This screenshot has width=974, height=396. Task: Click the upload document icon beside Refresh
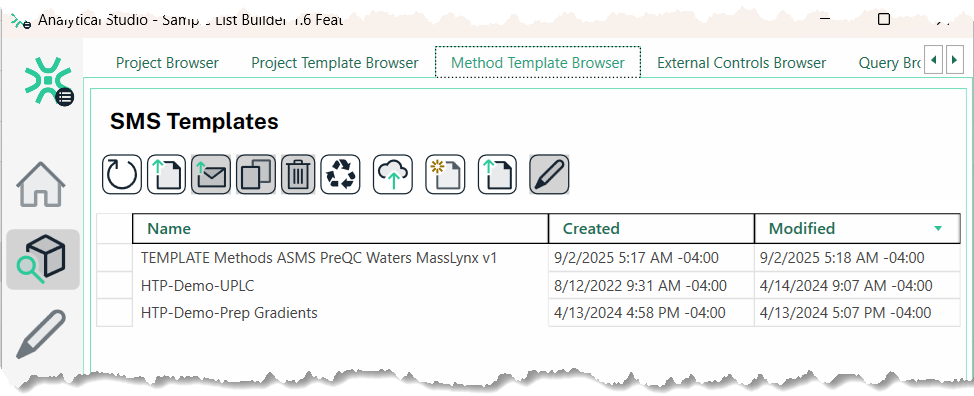(166, 174)
